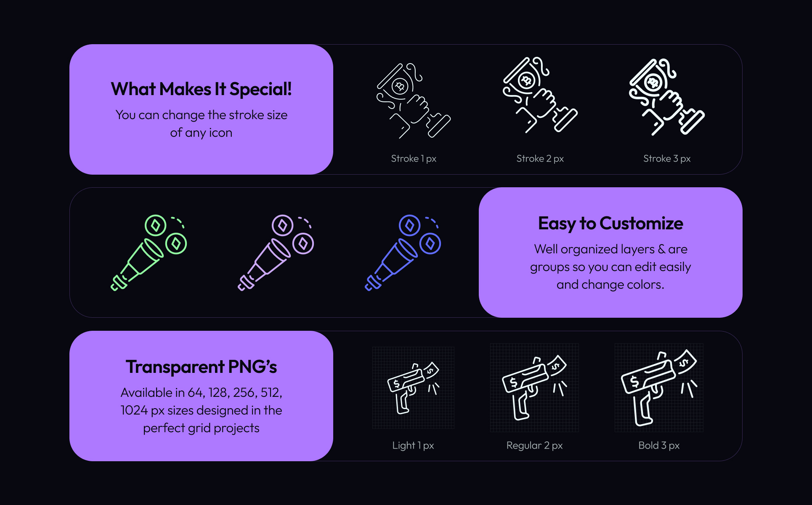
Task: Select the blue coin cannon icon
Action: pos(403,253)
